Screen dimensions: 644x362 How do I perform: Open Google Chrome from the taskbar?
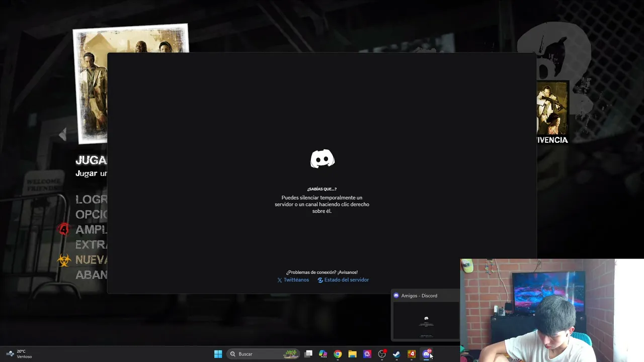[x=338, y=354]
